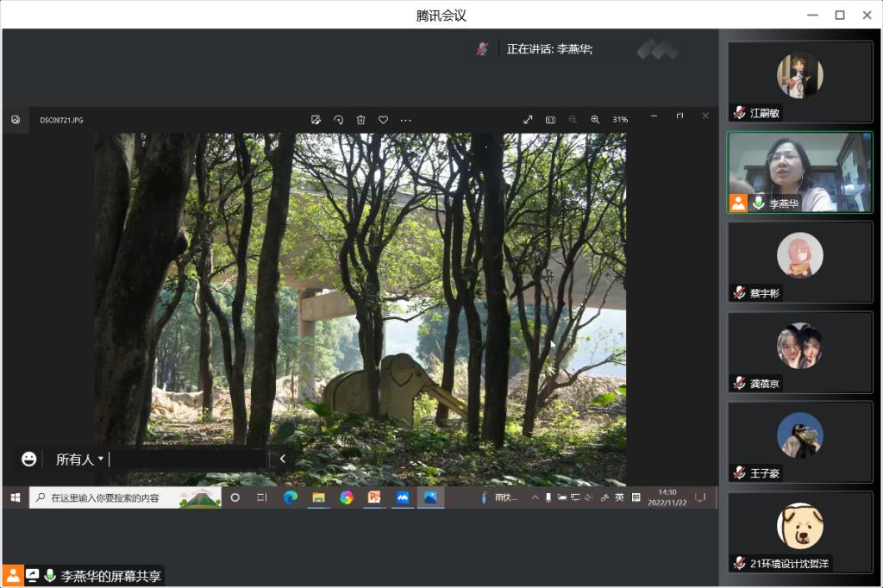Select 江嗣敏's participant tile
Viewport: 883px width, 588px height.
pyautogui.click(x=799, y=82)
